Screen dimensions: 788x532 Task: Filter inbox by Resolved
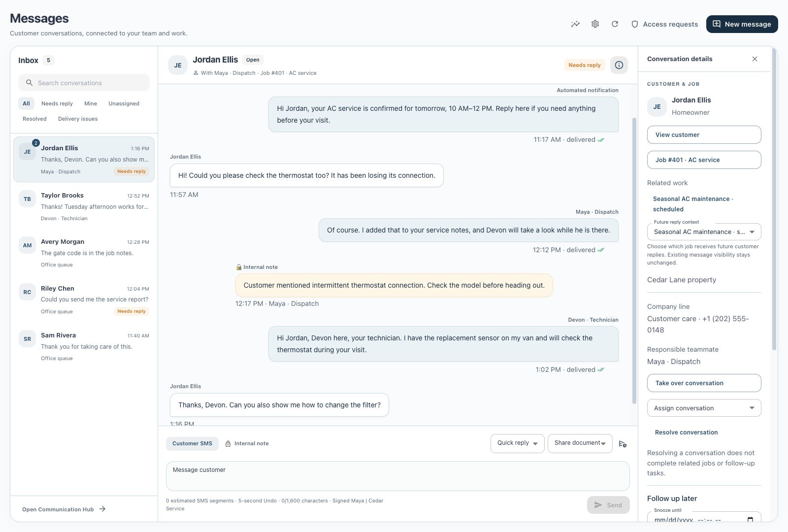point(34,119)
